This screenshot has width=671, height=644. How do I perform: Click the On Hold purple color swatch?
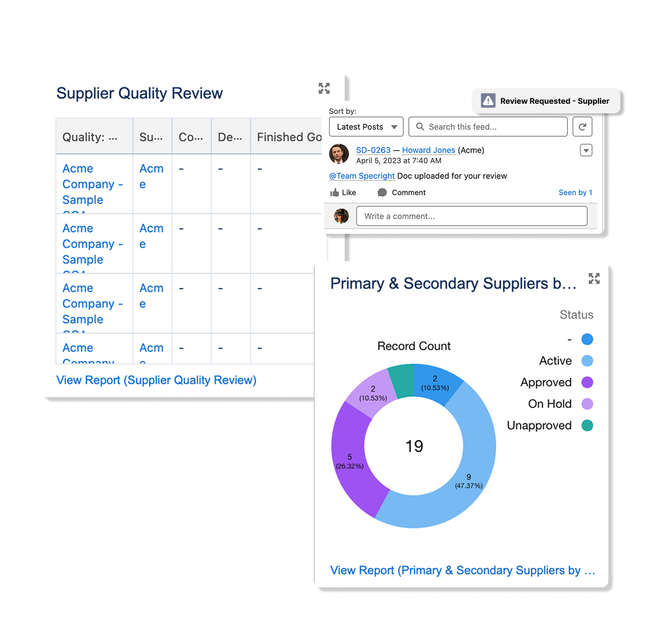587,404
